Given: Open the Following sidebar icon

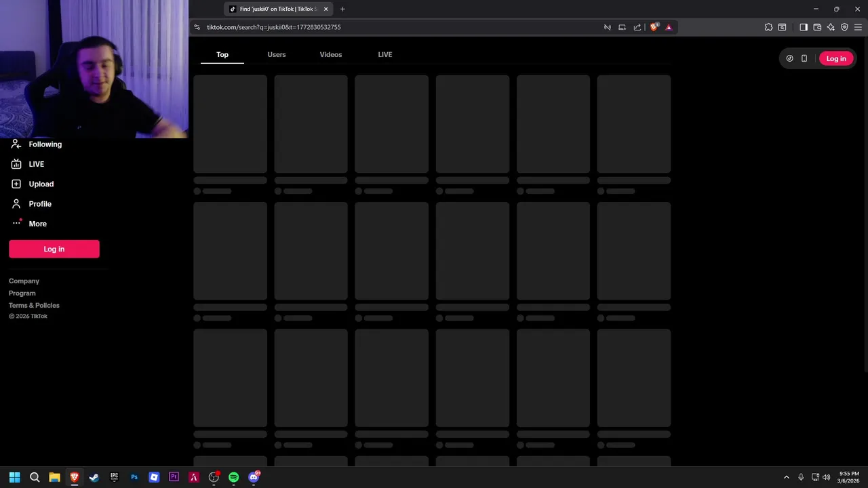Looking at the screenshot, I should [x=16, y=144].
